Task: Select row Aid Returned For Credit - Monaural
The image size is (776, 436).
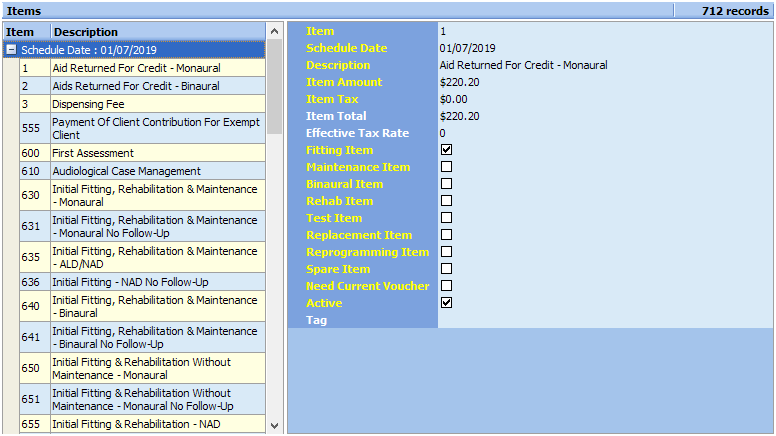Action: click(143, 68)
